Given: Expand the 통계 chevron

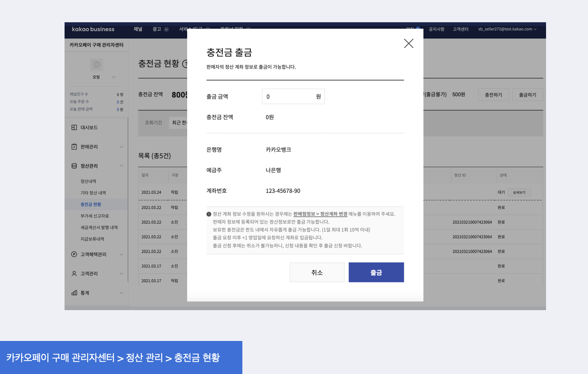Looking at the screenshot, I should [122, 293].
